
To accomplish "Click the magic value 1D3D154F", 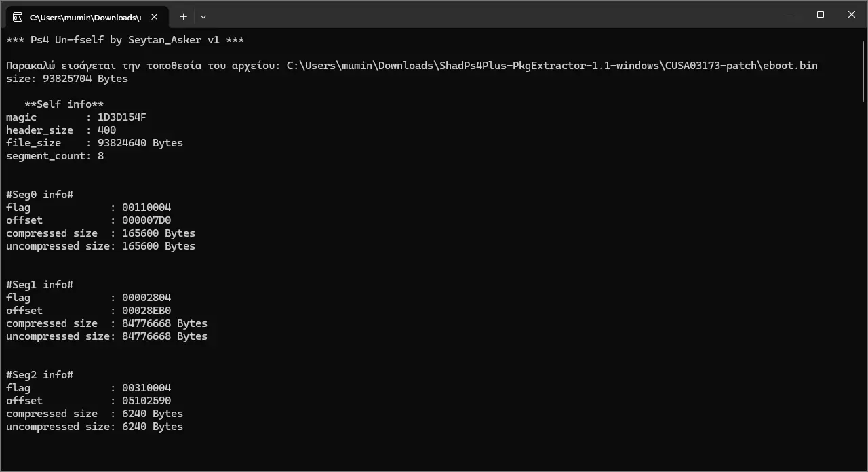I will (122, 117).
